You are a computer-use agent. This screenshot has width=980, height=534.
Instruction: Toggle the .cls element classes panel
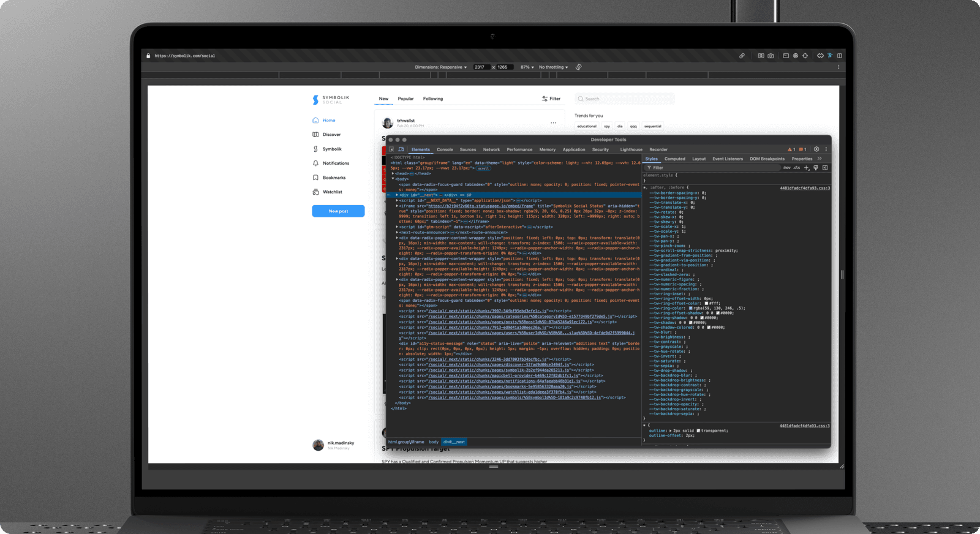coord(796,168)
